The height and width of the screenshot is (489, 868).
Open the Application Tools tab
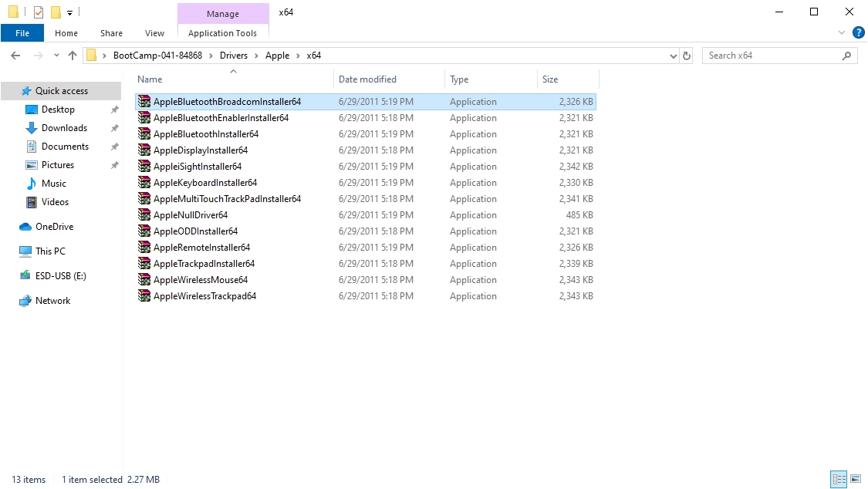(222, 33)
